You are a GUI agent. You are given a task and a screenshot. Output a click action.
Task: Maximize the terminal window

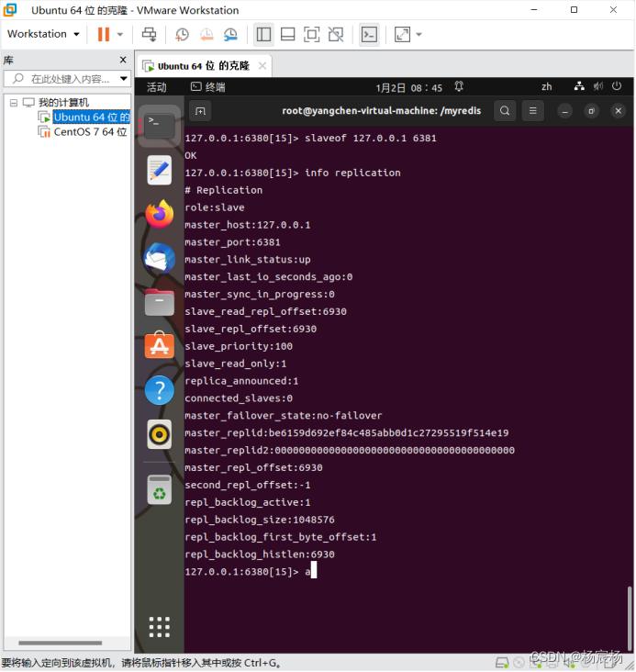[x=591, y=111]
